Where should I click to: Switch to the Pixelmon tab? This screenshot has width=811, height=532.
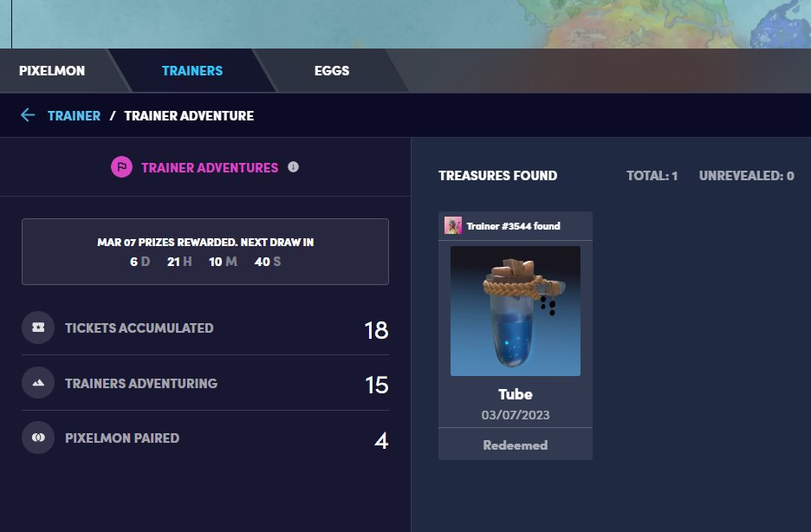coord(52,71)
